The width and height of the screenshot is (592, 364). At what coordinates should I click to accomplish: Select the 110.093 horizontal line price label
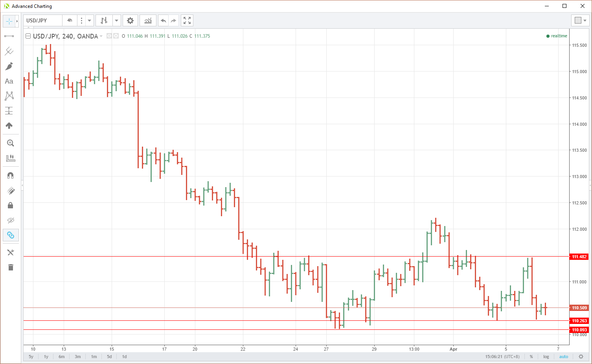click(579, 330)
